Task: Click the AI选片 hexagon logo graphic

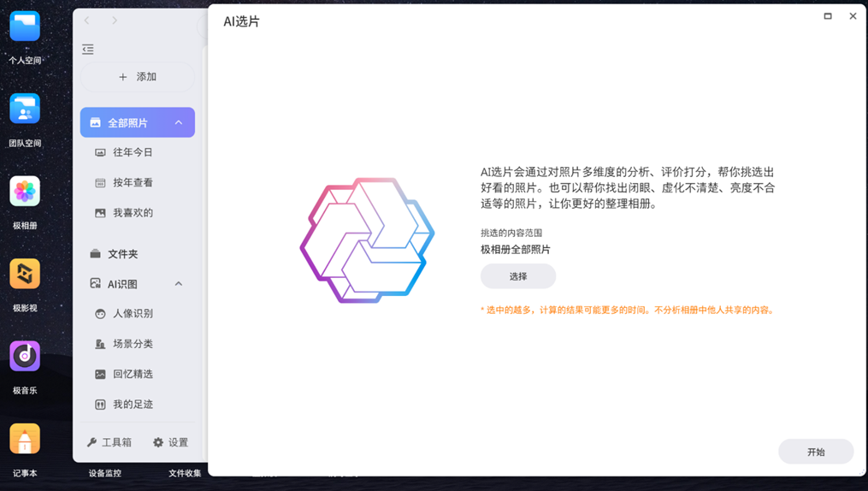Action: (367, 240)
